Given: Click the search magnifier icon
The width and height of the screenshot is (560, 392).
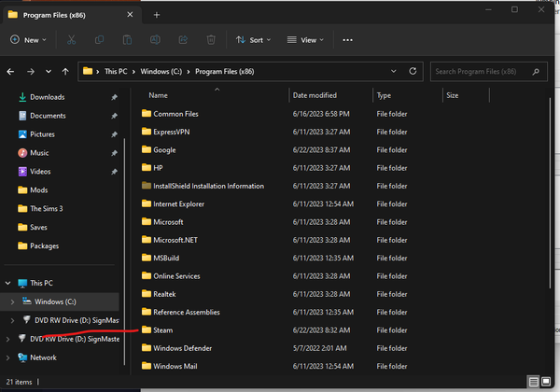Looking at the screenshot, I should [x=536, y=72].
